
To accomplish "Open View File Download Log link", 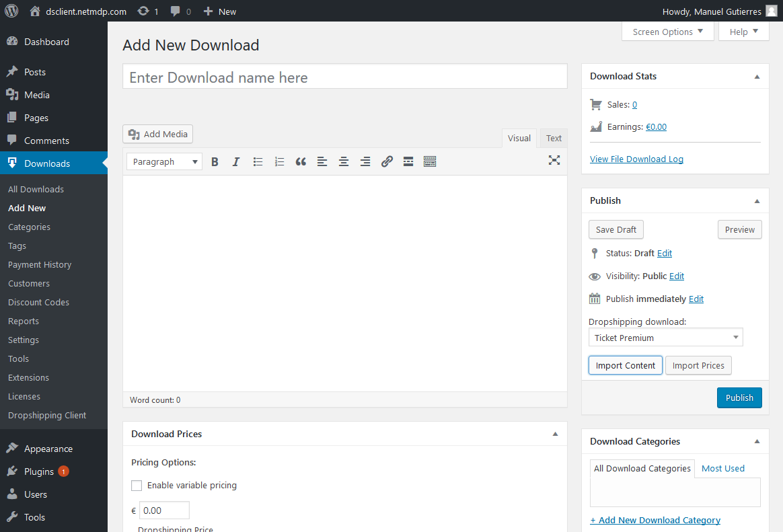I will click(636, 159).
